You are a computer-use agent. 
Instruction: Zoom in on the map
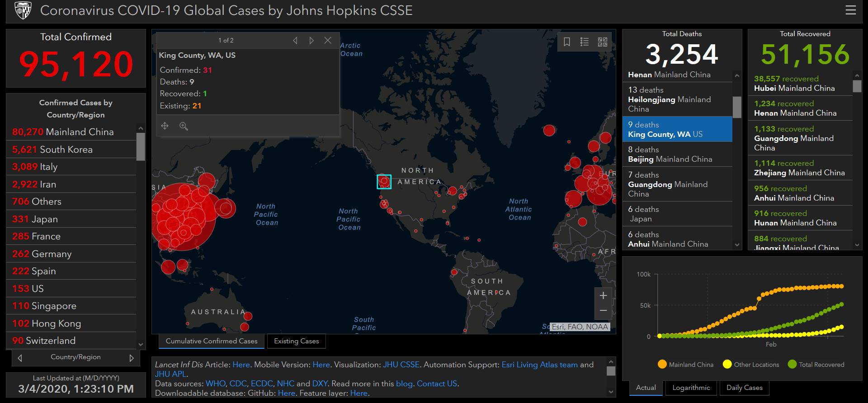click(x=603, y=295)
